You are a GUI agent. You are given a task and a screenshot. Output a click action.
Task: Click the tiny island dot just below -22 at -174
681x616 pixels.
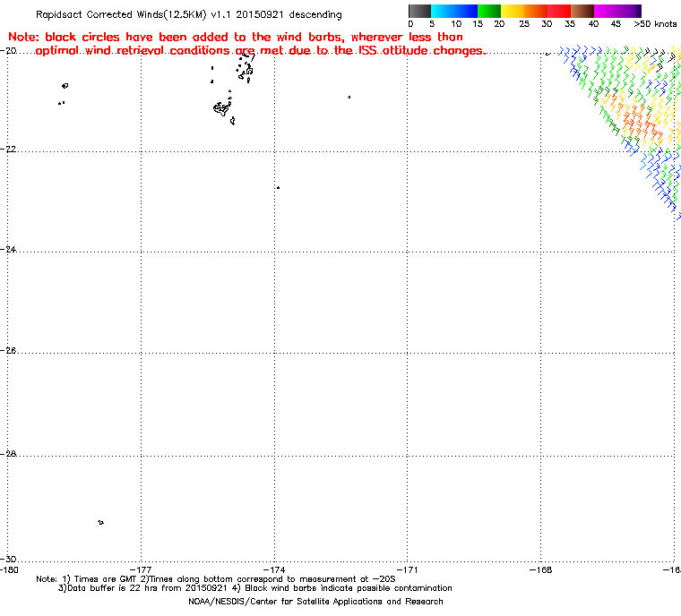(278, 187)
